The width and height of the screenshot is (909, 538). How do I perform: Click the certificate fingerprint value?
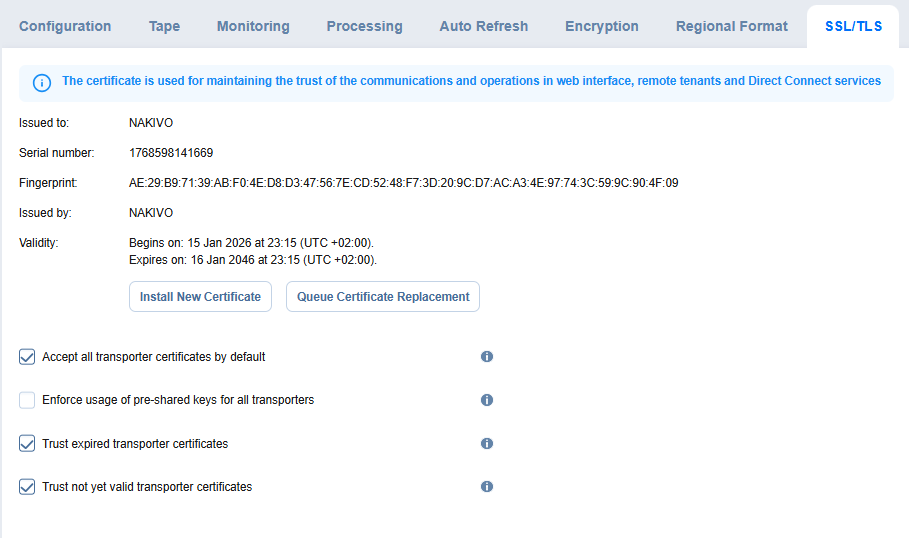pos(404,183)
